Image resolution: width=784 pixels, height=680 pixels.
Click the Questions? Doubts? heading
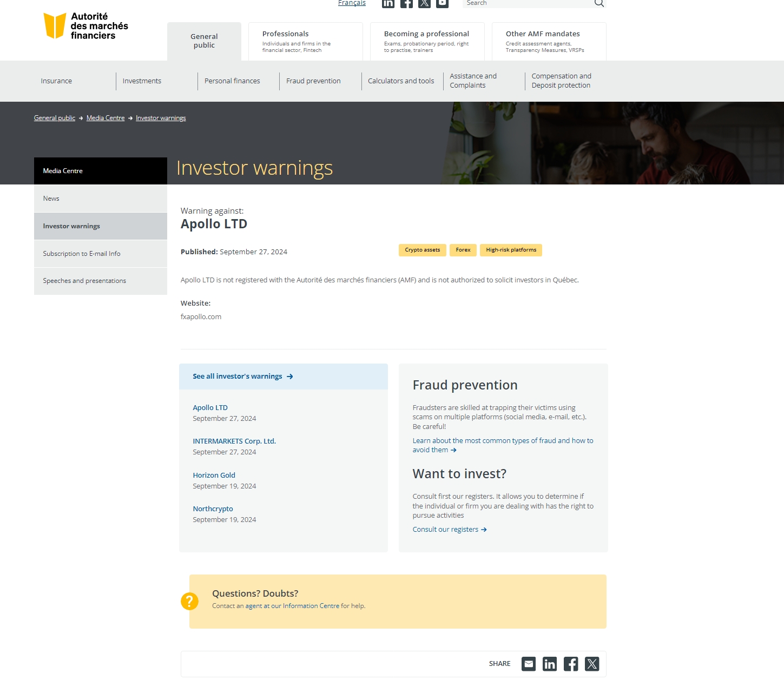coord(255,593)
